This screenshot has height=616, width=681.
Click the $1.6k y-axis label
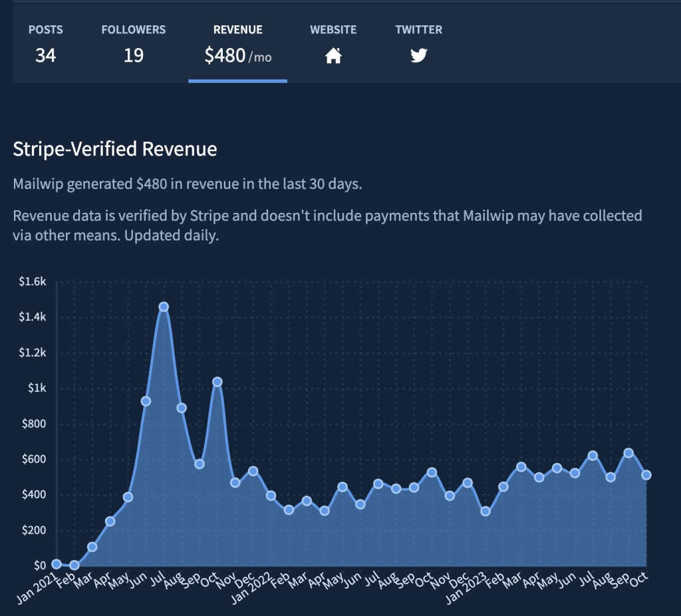32,281
